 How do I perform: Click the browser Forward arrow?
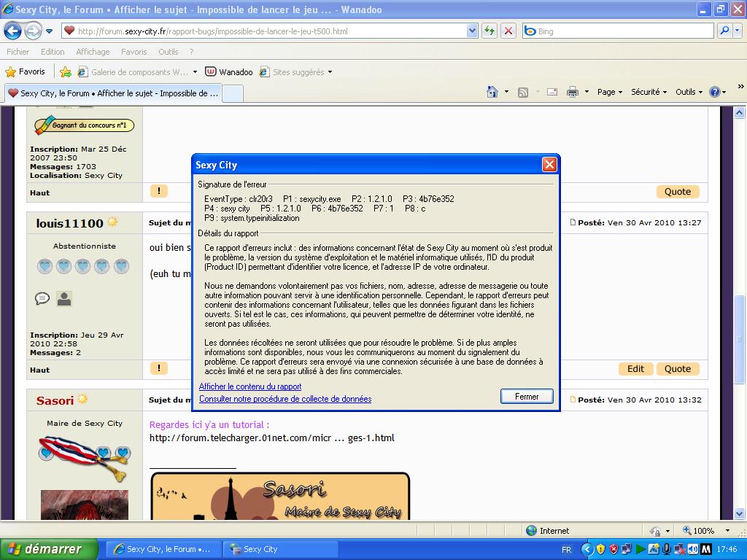32,31
